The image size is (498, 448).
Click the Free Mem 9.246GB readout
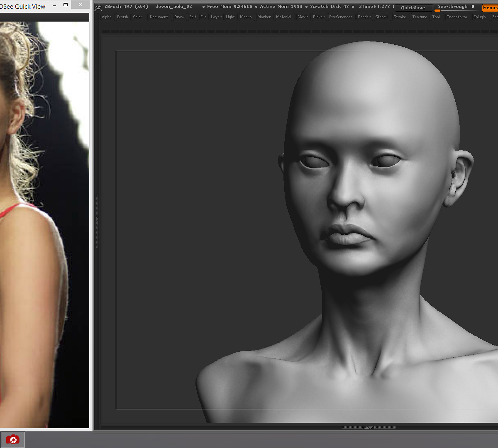tap(229, 7)
